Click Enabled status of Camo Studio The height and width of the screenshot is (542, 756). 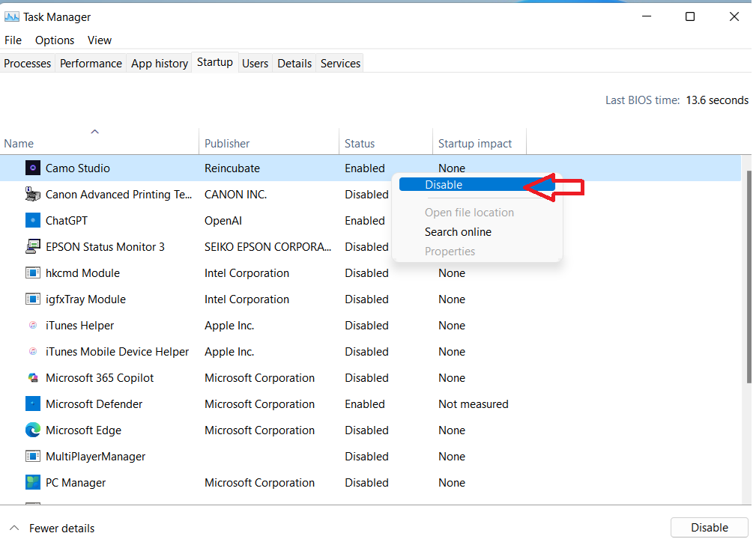click(x=364, y=168)
